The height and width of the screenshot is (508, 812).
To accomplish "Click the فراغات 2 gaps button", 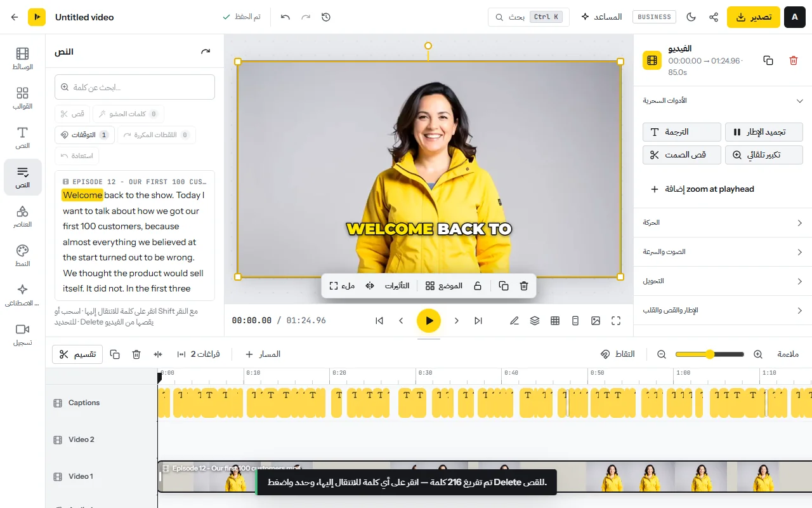I will tap(199, 354).
